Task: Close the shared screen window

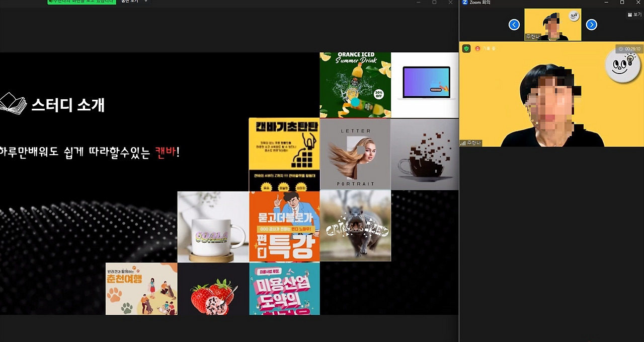Action: click(450, 3)
